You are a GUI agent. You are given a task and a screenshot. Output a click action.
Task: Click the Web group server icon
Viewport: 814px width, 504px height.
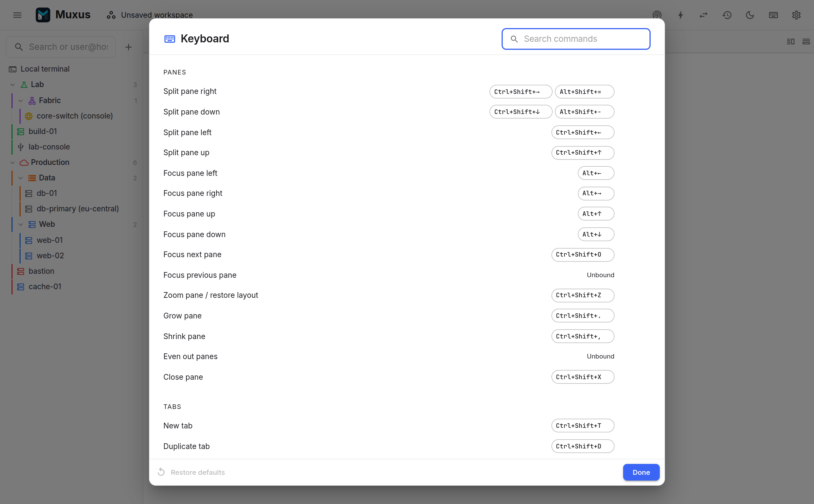(x=32, y=224)
